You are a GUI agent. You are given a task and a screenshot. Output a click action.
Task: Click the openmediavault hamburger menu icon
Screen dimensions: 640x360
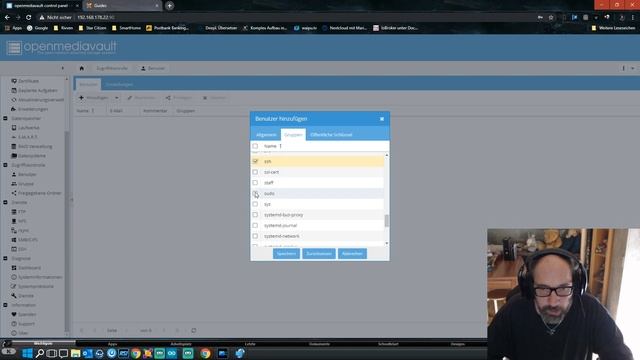pyautogui.click(x=14, y=48)
